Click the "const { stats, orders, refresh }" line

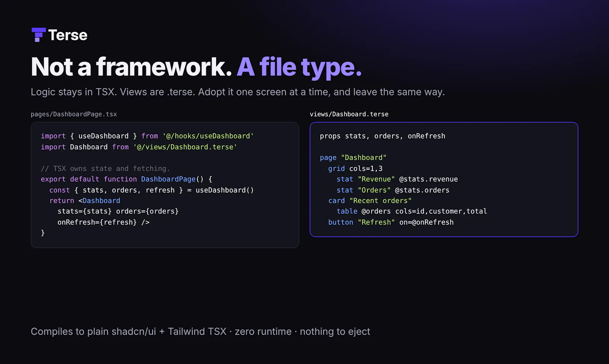coord(151,190)
